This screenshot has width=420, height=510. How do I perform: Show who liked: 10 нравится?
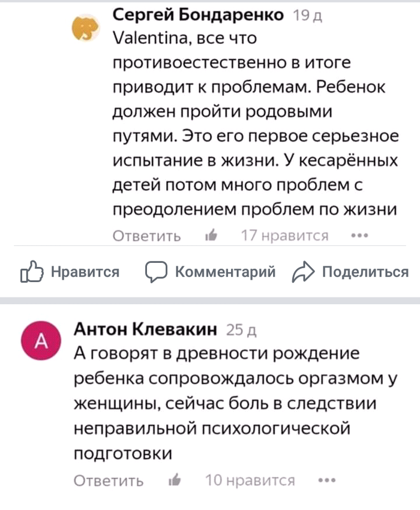[x=250, y=480]
